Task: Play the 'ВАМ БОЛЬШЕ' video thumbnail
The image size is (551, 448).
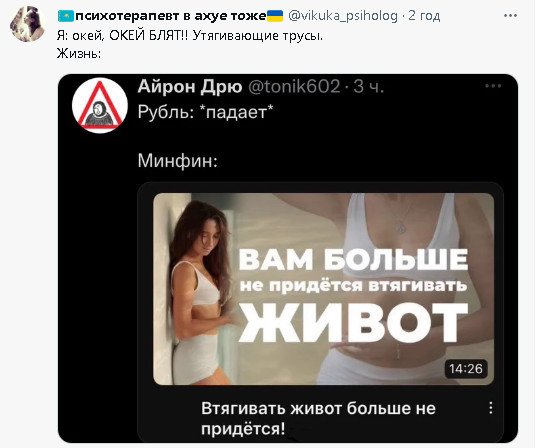Action: (324, 289)
